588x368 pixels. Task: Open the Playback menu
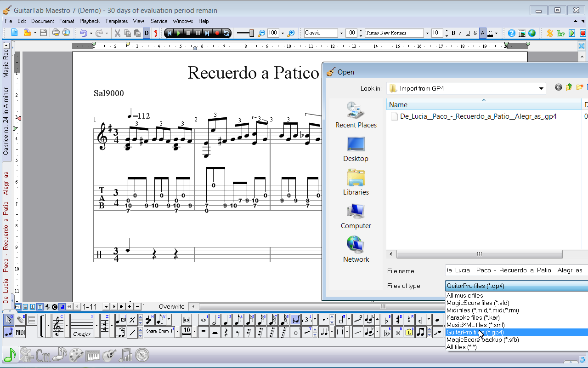pyautogui.click(x=90, y=21)
